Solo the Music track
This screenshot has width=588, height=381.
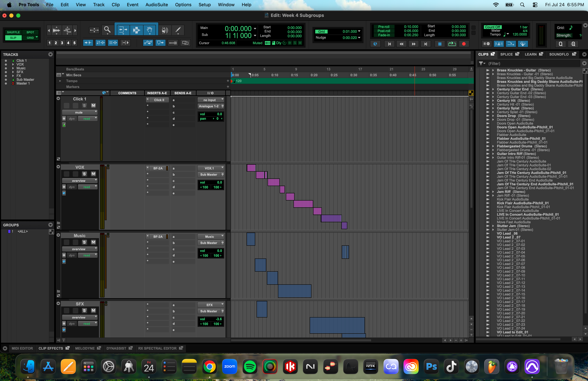(x=84, y=242)
